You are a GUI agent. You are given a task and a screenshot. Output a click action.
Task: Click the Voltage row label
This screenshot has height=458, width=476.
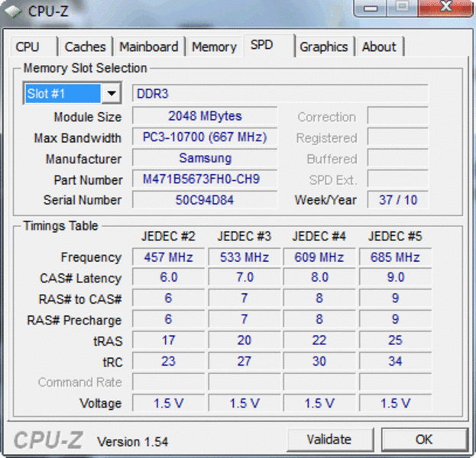[x=101, y=403]
